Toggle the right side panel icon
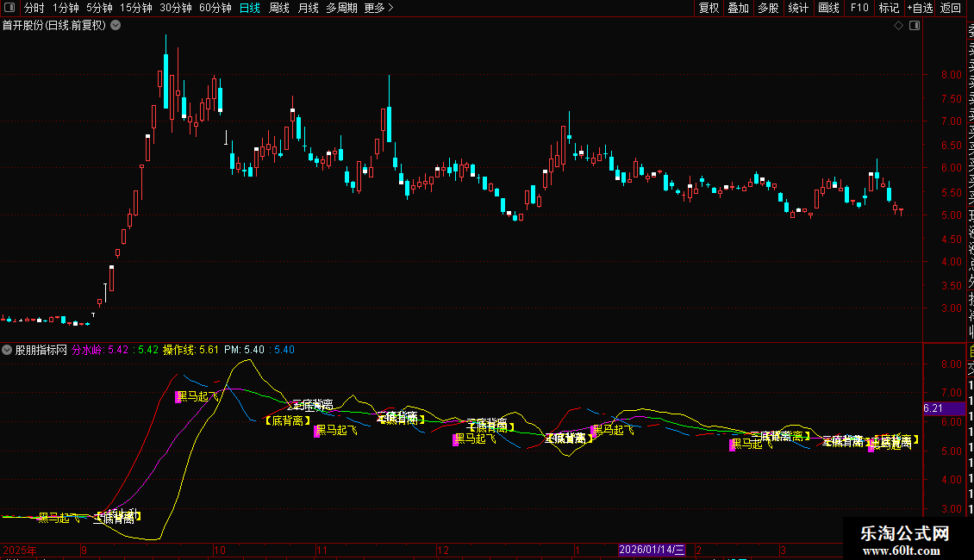 (x=915, y=26)
